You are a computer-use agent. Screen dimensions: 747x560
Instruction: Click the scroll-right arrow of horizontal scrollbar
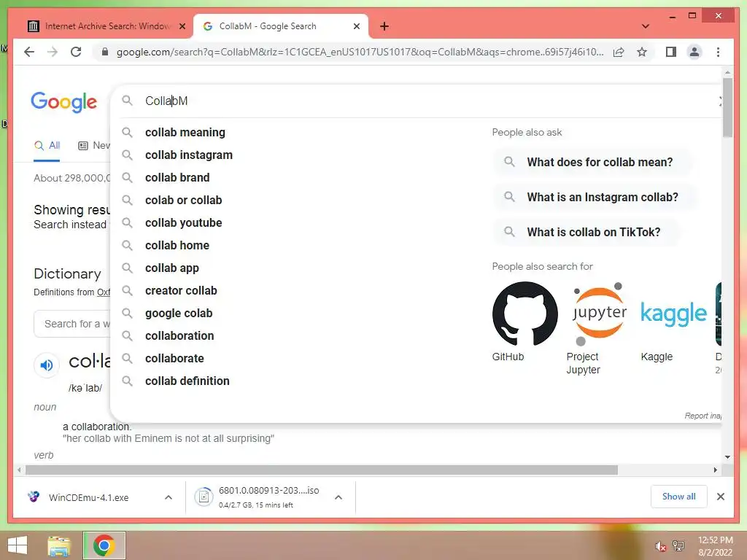pos(715,470)
